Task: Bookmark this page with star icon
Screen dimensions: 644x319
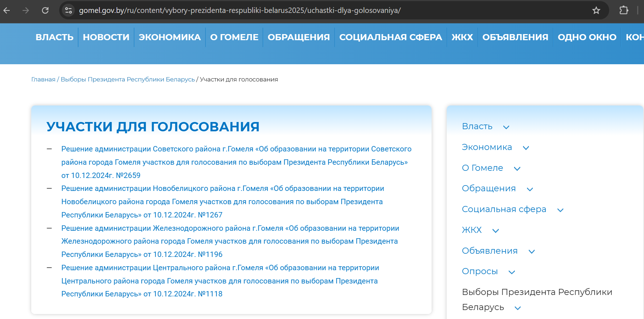Action: pyautogui.click(x=596, y=10)
